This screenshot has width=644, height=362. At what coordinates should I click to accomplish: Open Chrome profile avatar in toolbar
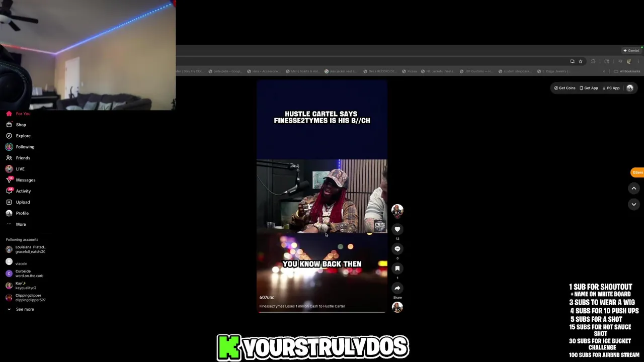point(628,61)
